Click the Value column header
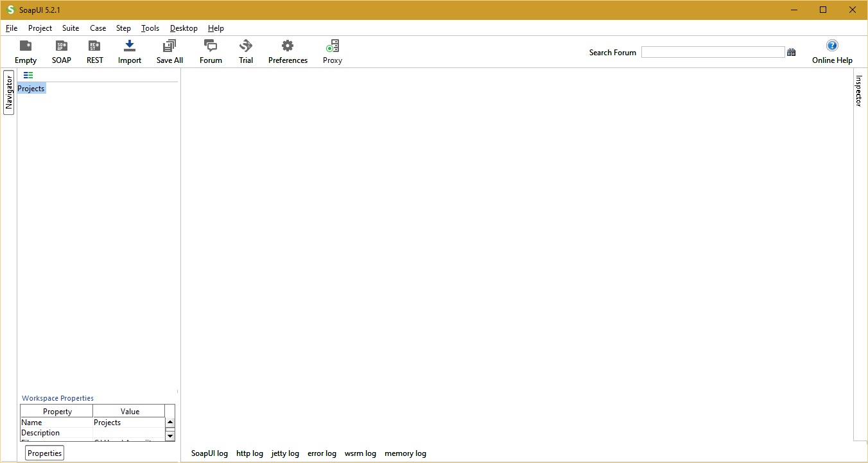The height and width of the screenshot is (463, 868). tap(130, 411)
